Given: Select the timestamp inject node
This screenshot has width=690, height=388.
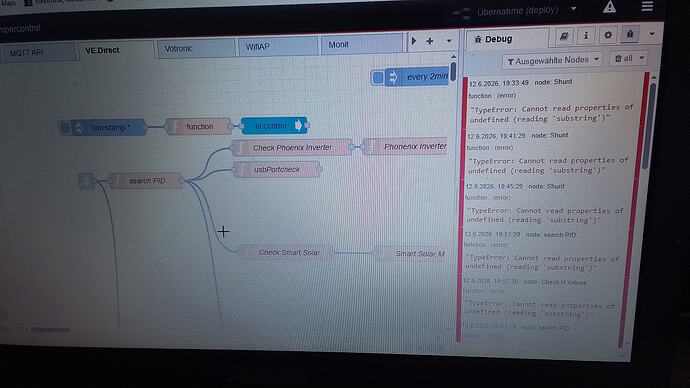Looking at the screenshot, I should (108, 128).
